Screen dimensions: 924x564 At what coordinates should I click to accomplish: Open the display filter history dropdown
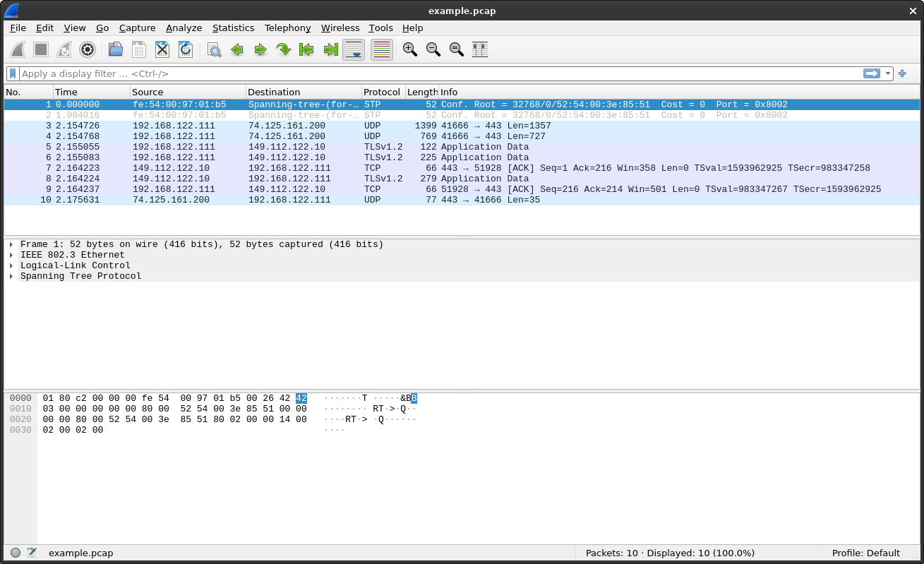click(x=888, y=74)
